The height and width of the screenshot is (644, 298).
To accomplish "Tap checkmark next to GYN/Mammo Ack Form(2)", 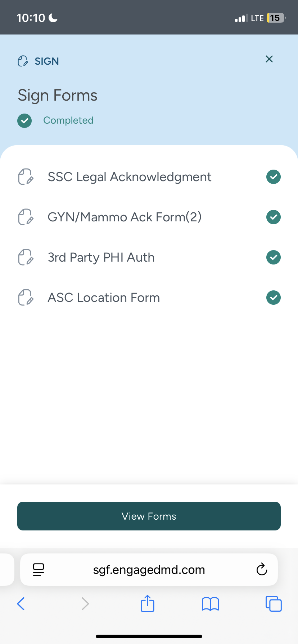I will pos(274,217).
